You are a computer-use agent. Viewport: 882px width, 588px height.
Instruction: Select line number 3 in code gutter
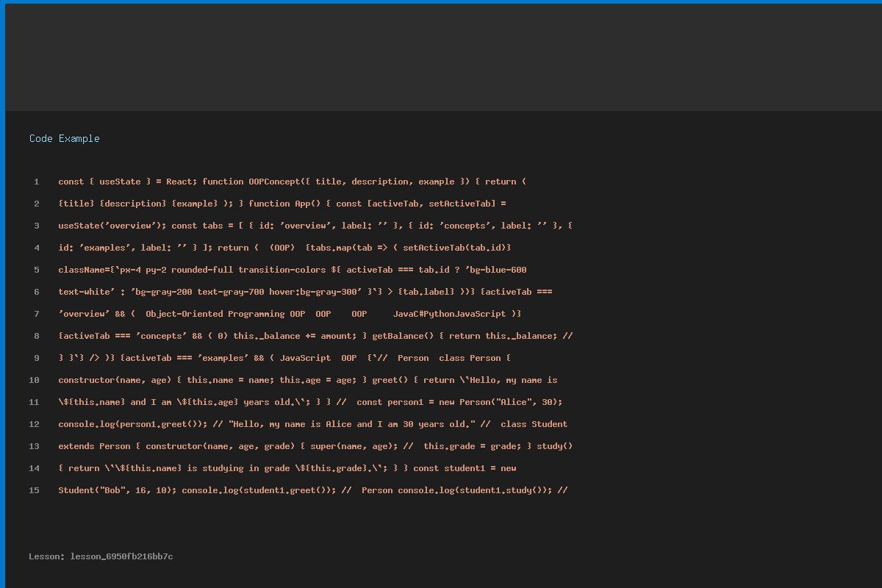point(36,226)
